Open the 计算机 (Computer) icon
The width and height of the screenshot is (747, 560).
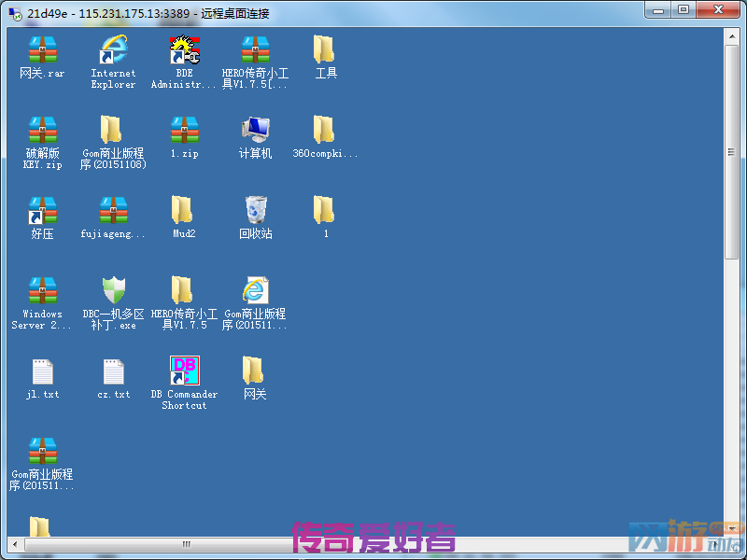[255, 131]
